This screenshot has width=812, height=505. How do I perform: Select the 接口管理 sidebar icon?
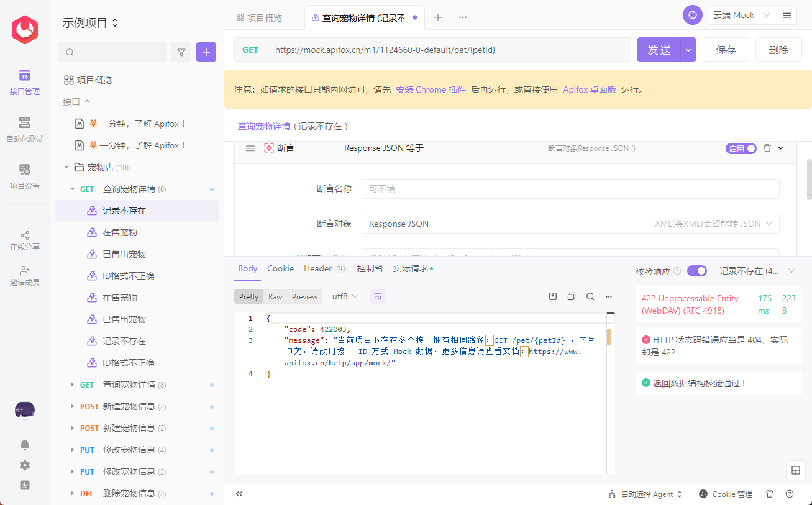(24, 83)
